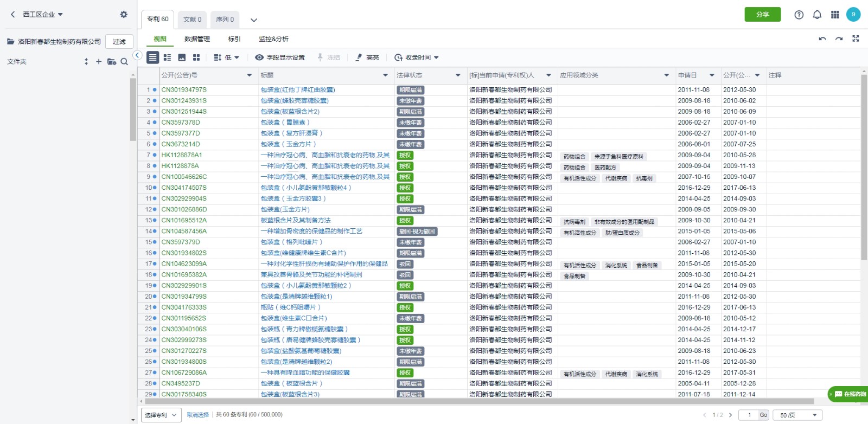Open 应用领域分类 column filter dropdown

pos(667,75)
